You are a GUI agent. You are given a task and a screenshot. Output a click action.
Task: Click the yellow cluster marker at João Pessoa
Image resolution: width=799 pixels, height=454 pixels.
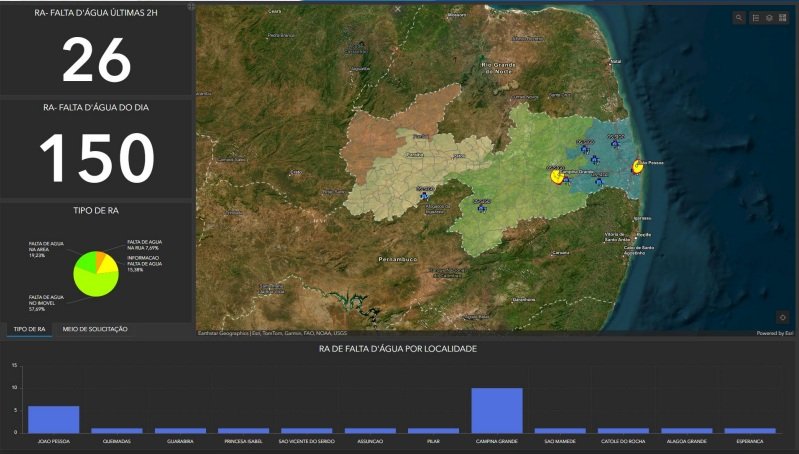click(639, 167)
